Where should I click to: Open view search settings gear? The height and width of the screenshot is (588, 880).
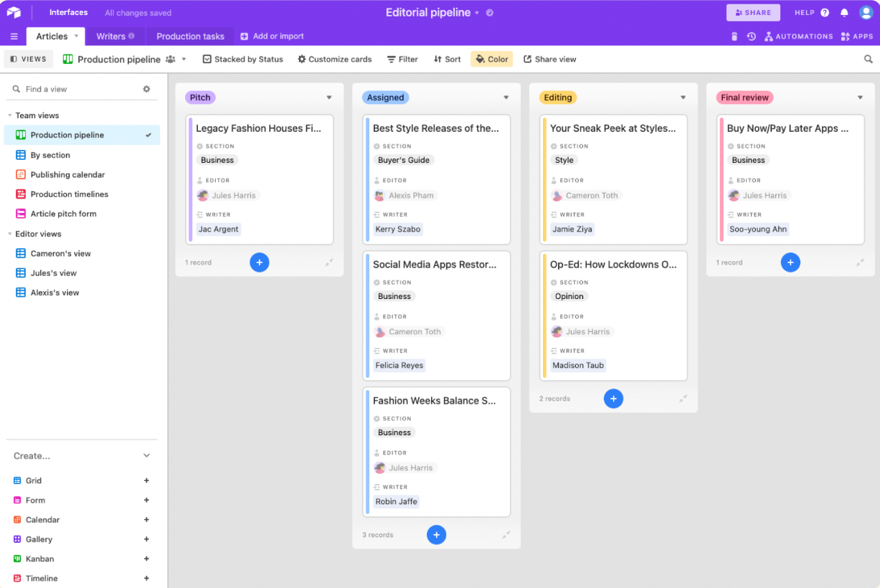coord(146,88)
